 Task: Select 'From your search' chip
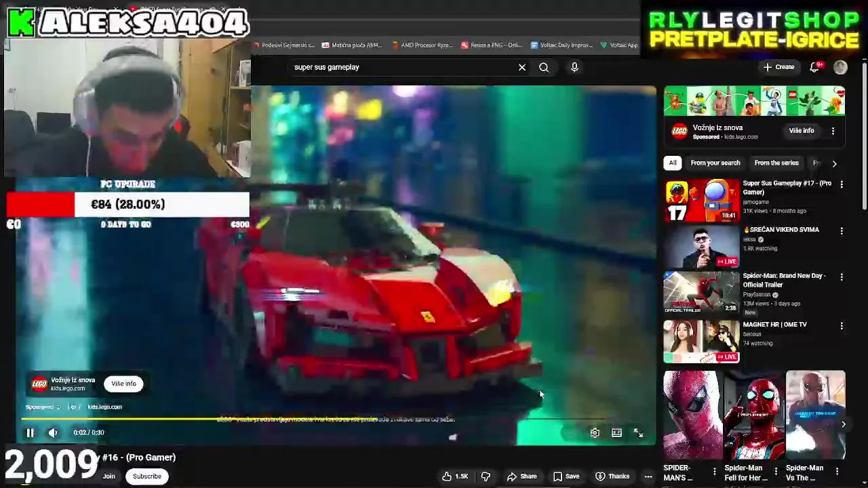pos(715,163)
